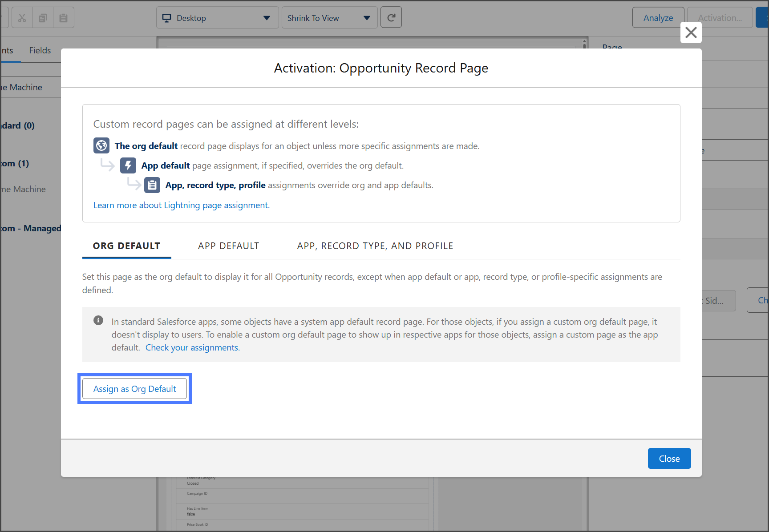
Task: Open the Desktop form factor dropdown
Action: pos(217,18)
